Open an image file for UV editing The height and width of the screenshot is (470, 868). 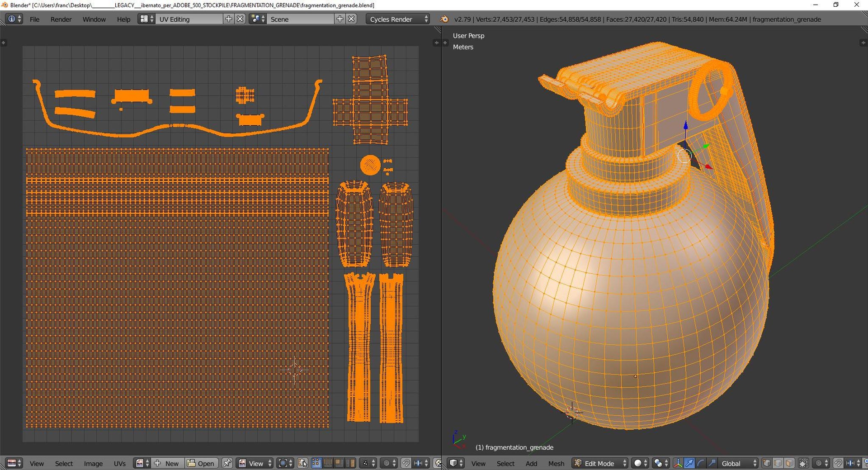click(x=203, y=463)
